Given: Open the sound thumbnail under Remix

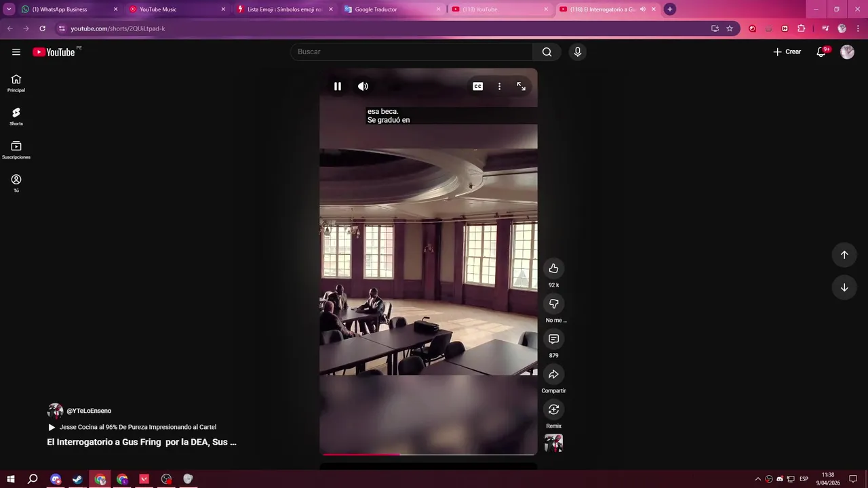Looking at the screenshot, I should (x=554, y=443).
